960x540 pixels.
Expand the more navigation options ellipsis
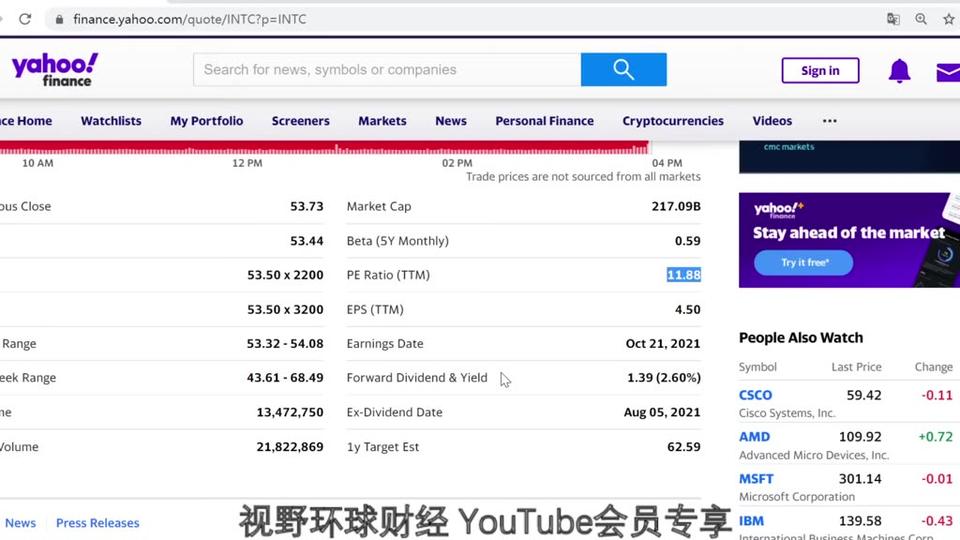click(830, 121)
